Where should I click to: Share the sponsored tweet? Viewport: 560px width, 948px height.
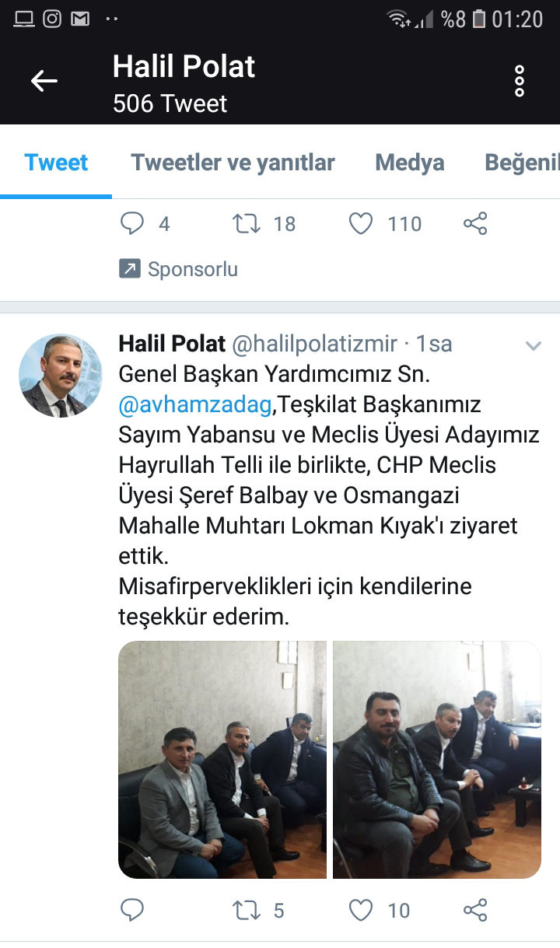475,224
